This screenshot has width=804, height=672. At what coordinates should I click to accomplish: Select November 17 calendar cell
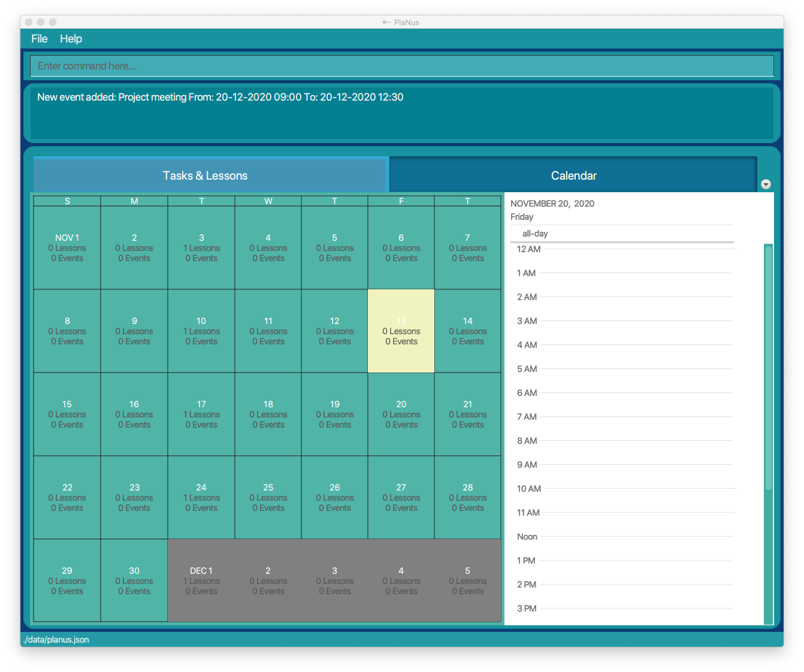[x=201, y=414]
